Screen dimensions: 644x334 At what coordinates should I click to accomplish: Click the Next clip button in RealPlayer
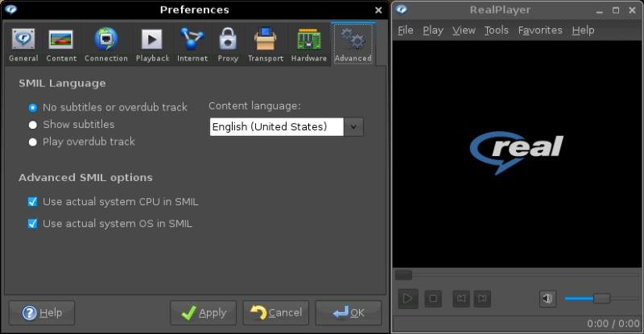pyautogui.click(x=482, y=299)
